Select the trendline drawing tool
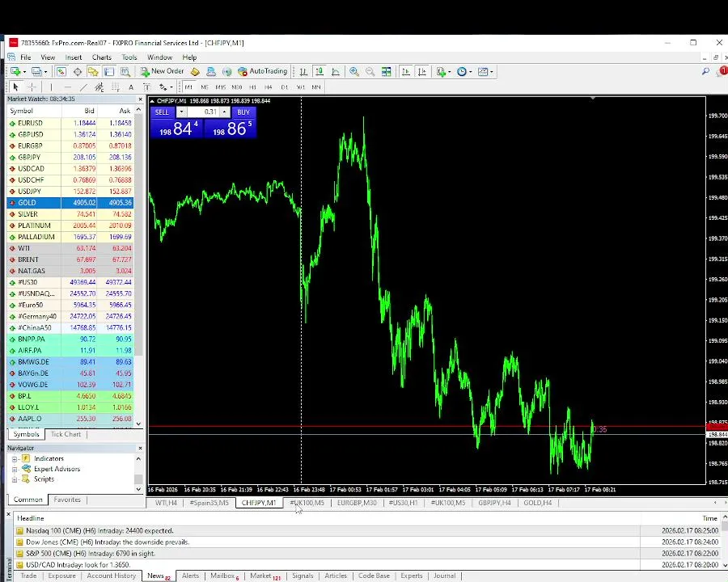The height and width of the screenshot is (582, 728). click(83, 87)
